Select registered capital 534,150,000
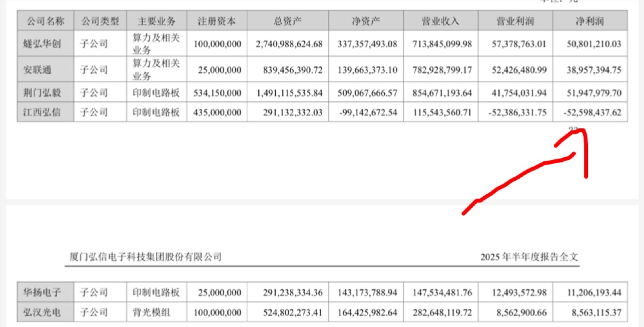Screen dimensions: 644x327 217,93
